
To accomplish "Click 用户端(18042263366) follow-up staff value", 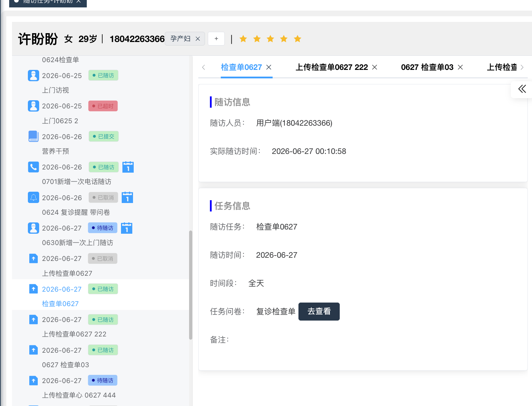I will click(294, 123).
